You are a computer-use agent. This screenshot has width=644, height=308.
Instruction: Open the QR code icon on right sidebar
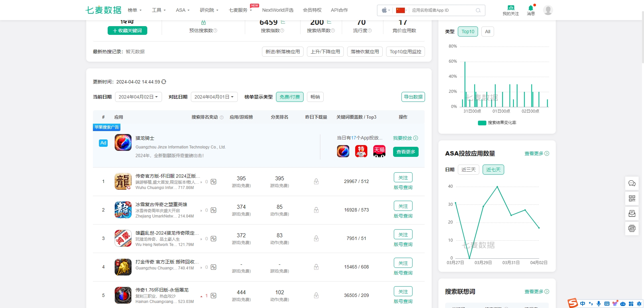pyautogui.click(x=632, y=198)
